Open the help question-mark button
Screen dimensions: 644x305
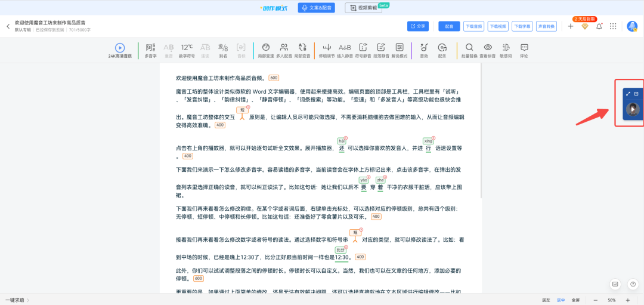pos(633,284)
